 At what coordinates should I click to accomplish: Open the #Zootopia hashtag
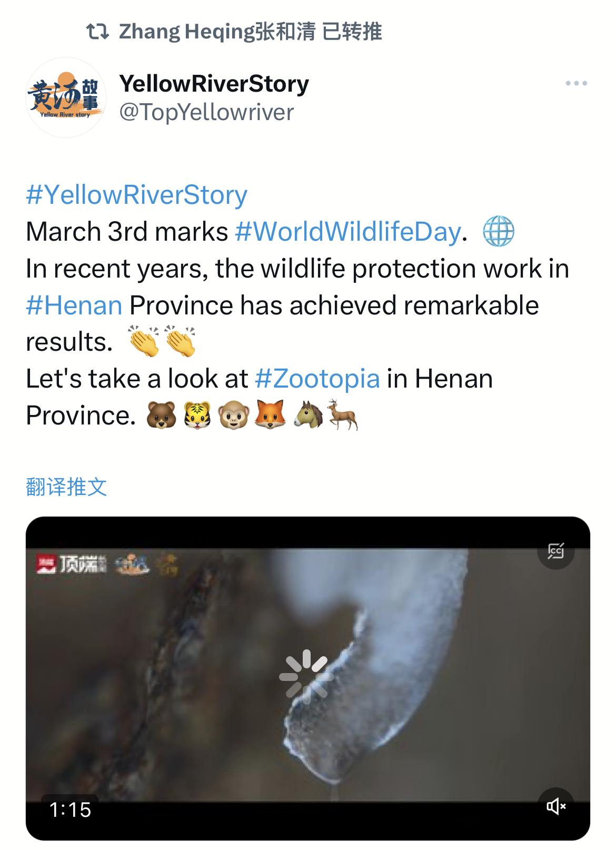[317, 379]
